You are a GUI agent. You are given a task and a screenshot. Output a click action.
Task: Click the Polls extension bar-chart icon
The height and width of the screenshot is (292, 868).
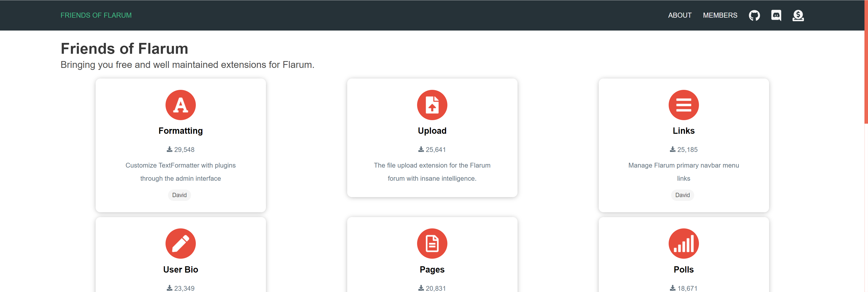coord(683,244)
